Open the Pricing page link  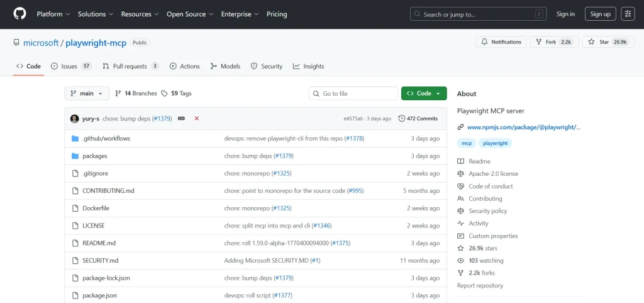point(277,14)
